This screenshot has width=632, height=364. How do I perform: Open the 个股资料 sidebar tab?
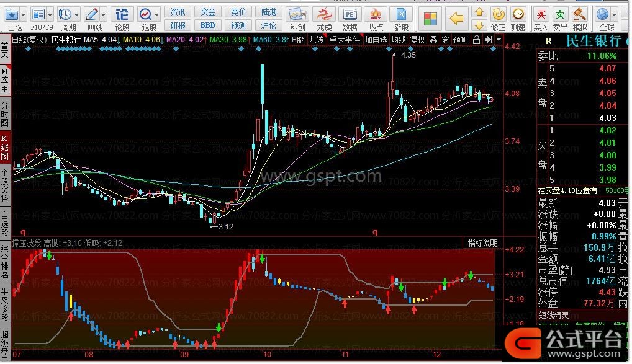click(5, 185)
